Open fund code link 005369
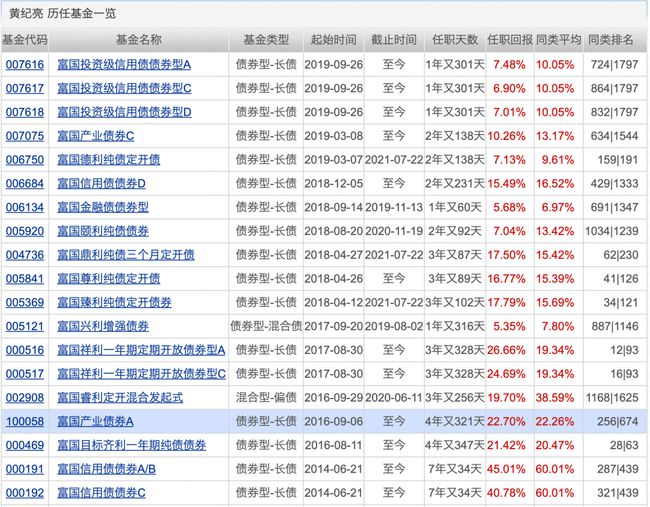Viewport: 650px width, 507px height. click(25, 303)
